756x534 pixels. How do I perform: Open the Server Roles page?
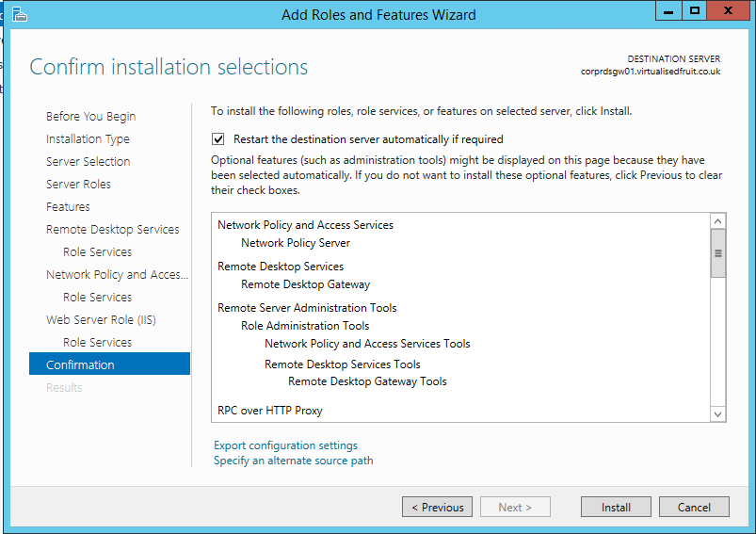click(x=78, y=184)
